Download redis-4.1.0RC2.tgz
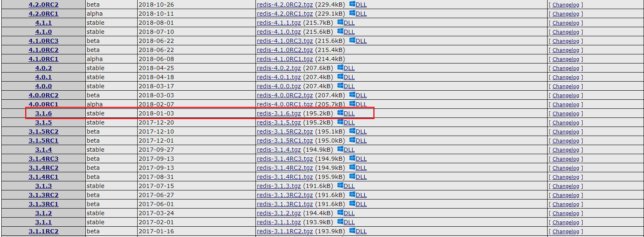The height and width of the screenshot is (237, 644). (285, 50)
